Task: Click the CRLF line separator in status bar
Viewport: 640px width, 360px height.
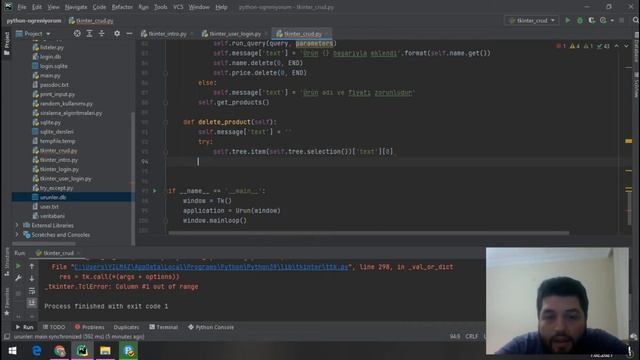Action: pos(471,337)
